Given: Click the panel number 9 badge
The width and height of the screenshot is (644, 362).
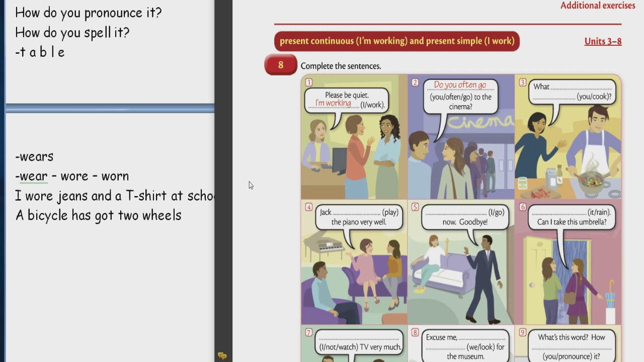Looking at the screenshot, I should tap(522, 332).
